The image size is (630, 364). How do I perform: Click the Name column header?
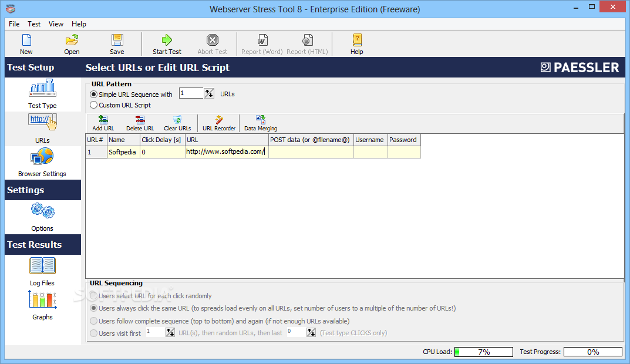123,140
